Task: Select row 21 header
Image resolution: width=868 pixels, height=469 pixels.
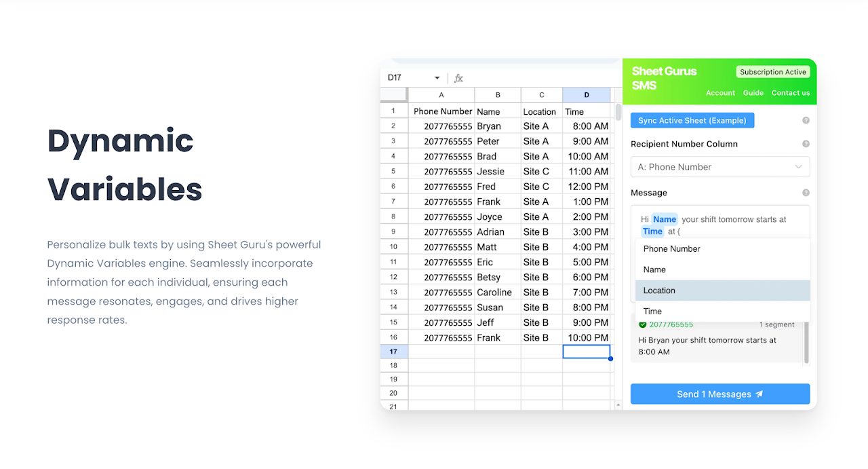Action: [x=394, y=406]
